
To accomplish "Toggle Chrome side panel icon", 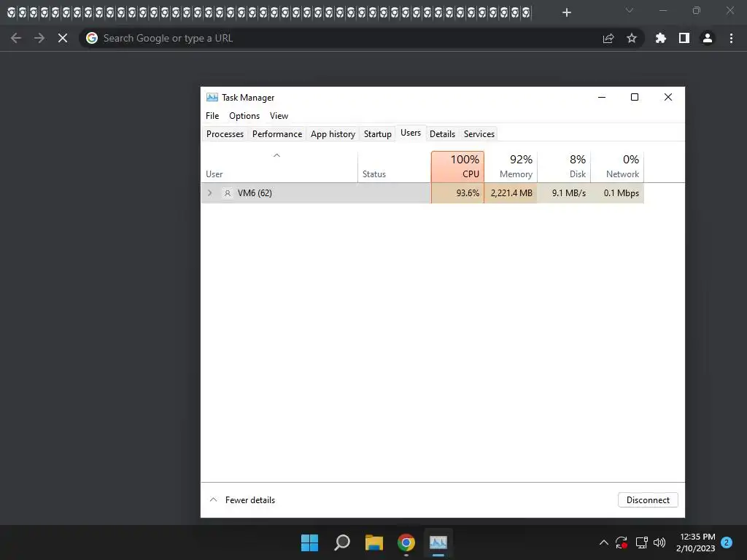I will pyautogui.click(x=684, y=38).
